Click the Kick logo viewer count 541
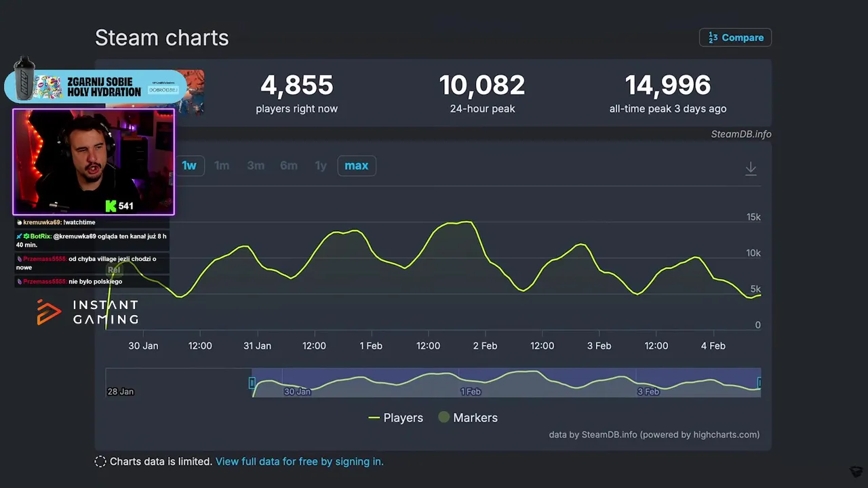 pyautogui.click(x=119, y=206)
